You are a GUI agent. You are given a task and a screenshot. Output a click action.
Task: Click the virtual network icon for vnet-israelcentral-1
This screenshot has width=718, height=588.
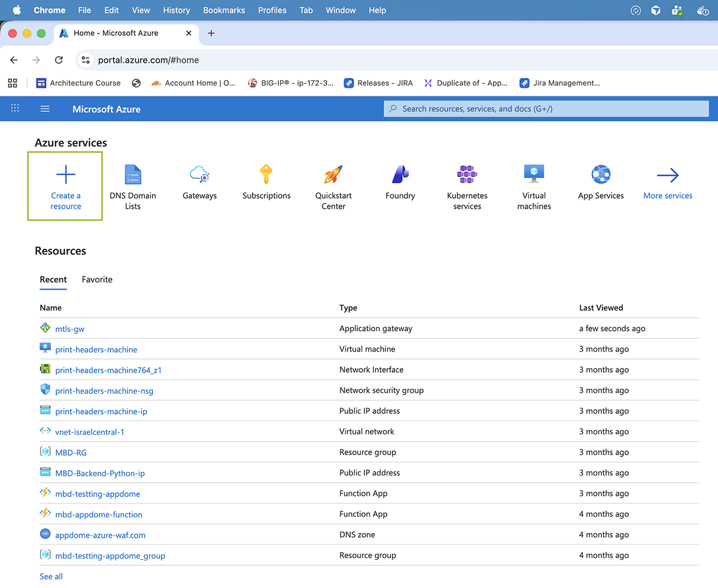coord(45,431)
